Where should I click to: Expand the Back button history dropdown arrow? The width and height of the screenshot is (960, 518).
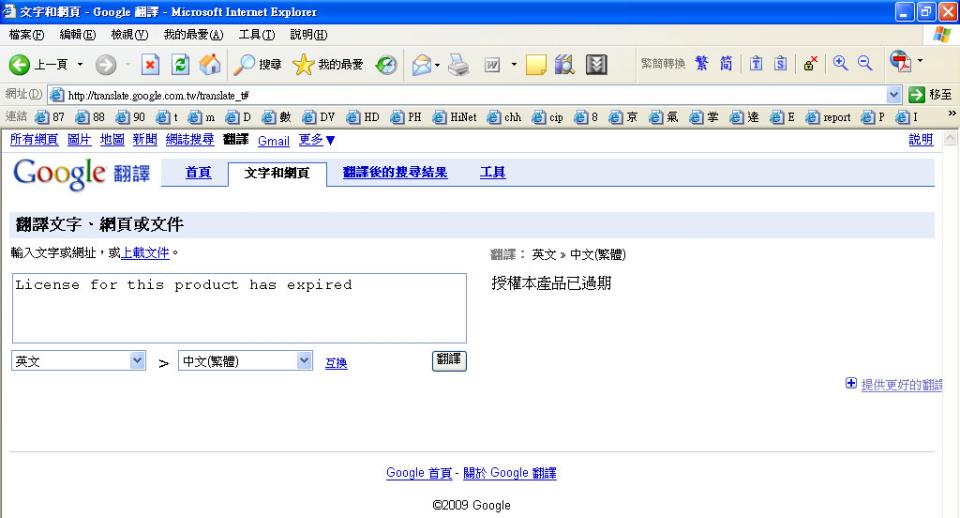[80, 64]
